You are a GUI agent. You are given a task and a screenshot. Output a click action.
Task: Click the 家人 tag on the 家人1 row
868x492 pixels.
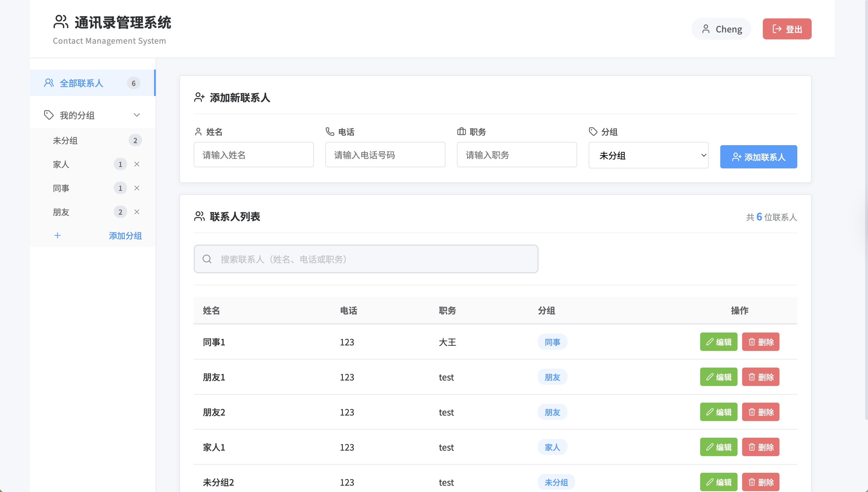(552, 447)
